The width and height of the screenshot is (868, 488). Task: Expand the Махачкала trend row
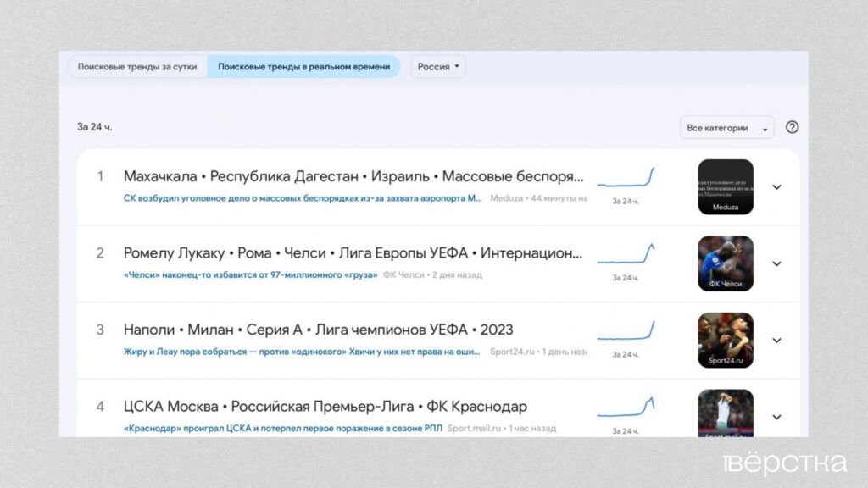(776, 187)
